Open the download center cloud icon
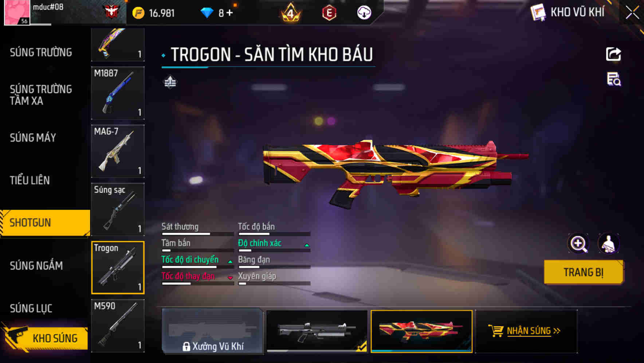644x363 pixels. (364, 13)
